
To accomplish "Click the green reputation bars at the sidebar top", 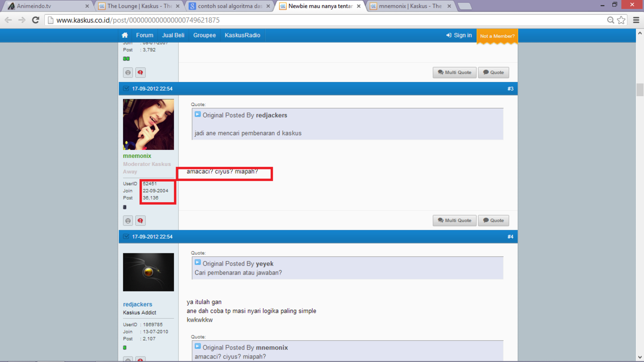I will coord(126,59).
